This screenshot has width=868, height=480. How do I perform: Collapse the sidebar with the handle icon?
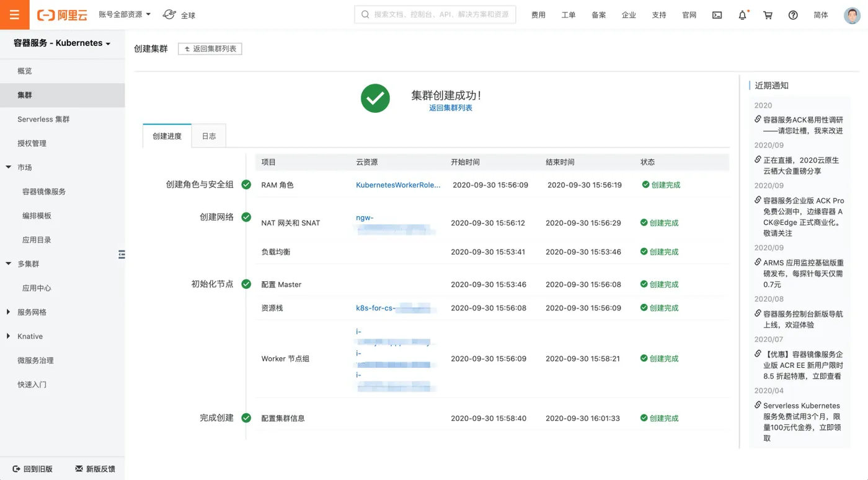point(122,255)
